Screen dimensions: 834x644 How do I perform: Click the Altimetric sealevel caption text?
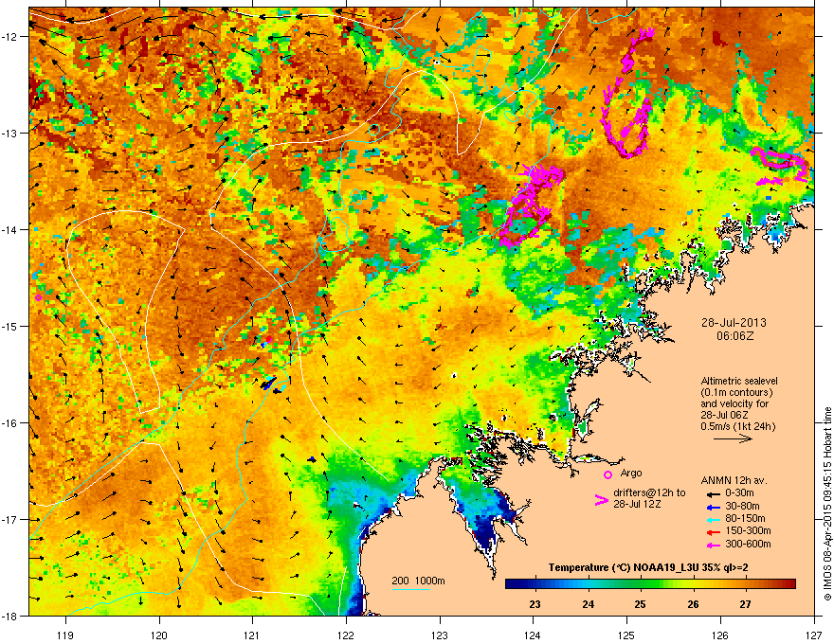tap(739, 381)
